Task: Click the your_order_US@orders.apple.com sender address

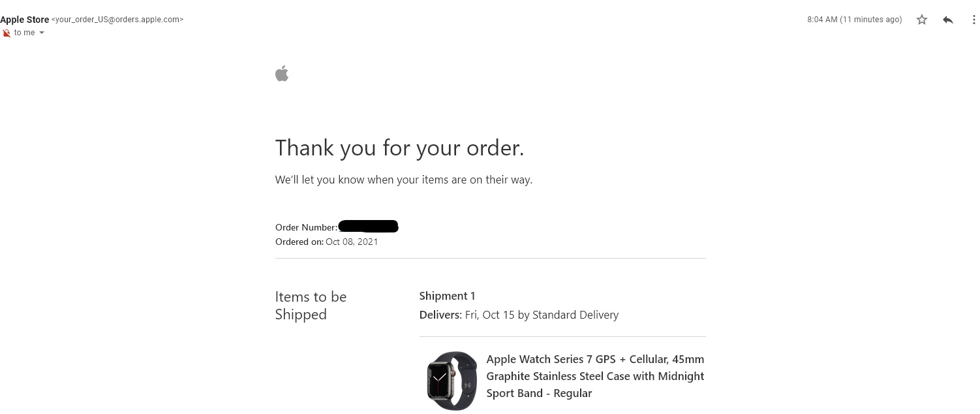Action: pyautogui.click(x=117, y=20)
